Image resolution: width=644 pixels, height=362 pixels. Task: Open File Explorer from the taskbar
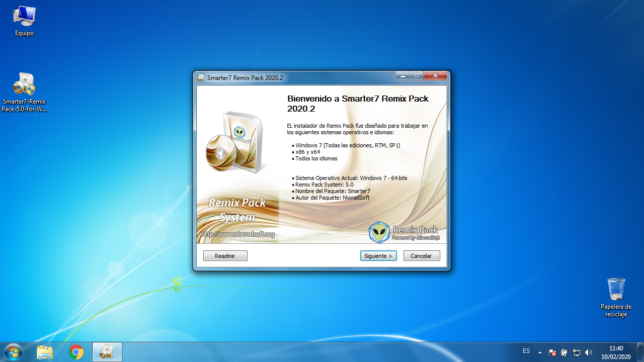(45, 352)
